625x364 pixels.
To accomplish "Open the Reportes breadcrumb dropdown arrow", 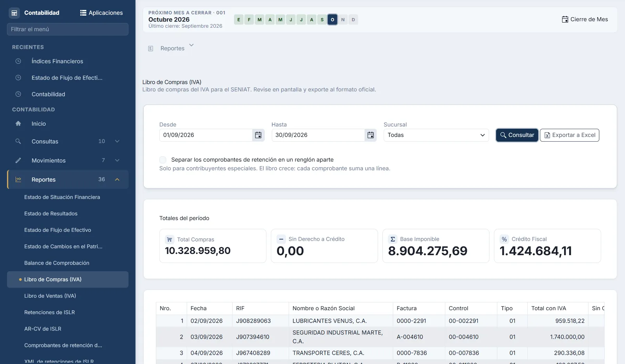I will pos(191,45).
